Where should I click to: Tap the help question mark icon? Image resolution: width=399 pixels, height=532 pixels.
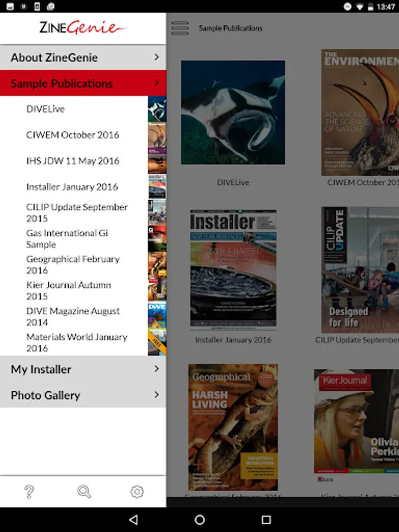[29, 492]
